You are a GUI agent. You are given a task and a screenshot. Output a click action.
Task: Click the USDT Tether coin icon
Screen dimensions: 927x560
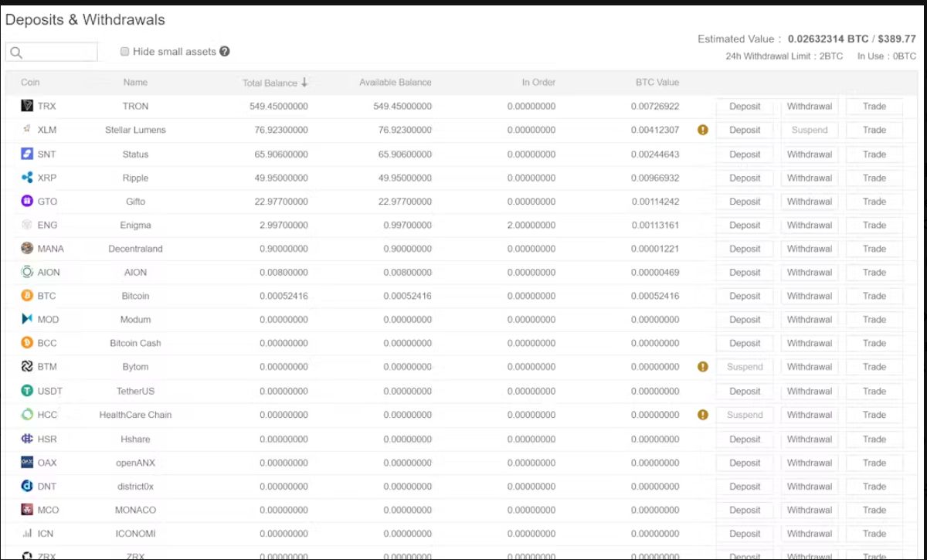[x=27, y=391]
